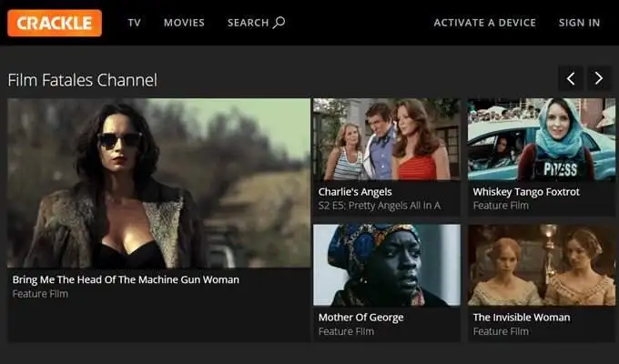The image size is (619, 364).
Task: Click Feature Film label under Mother Of George
Action: [x=346, y=331]
